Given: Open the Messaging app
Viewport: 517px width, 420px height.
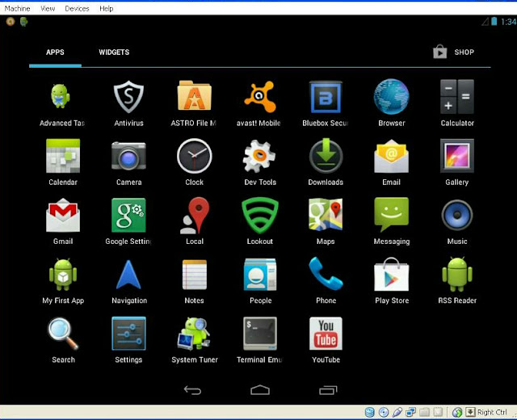Looking at the screenshot, I should pos(391,221).
